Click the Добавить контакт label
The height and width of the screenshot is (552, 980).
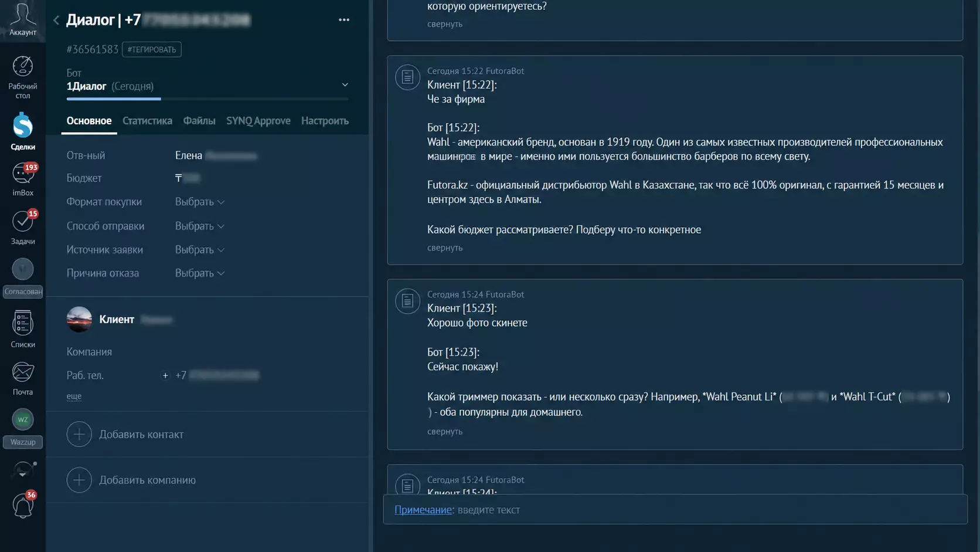(x=141, y=434)
